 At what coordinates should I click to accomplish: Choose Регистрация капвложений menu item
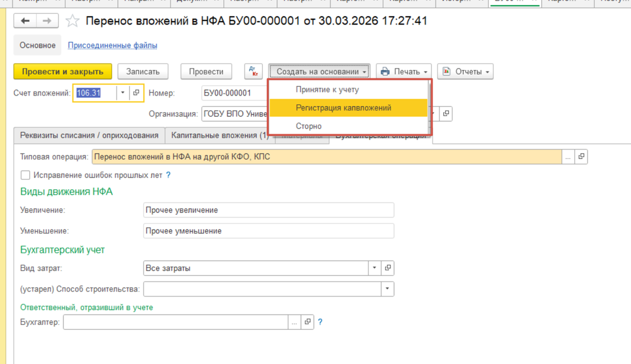[x=348, y=108]
